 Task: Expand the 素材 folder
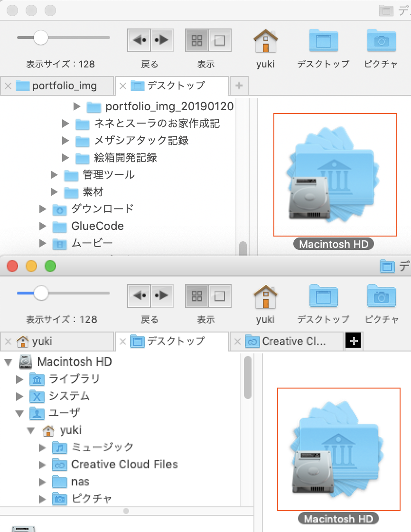(54, 192)
